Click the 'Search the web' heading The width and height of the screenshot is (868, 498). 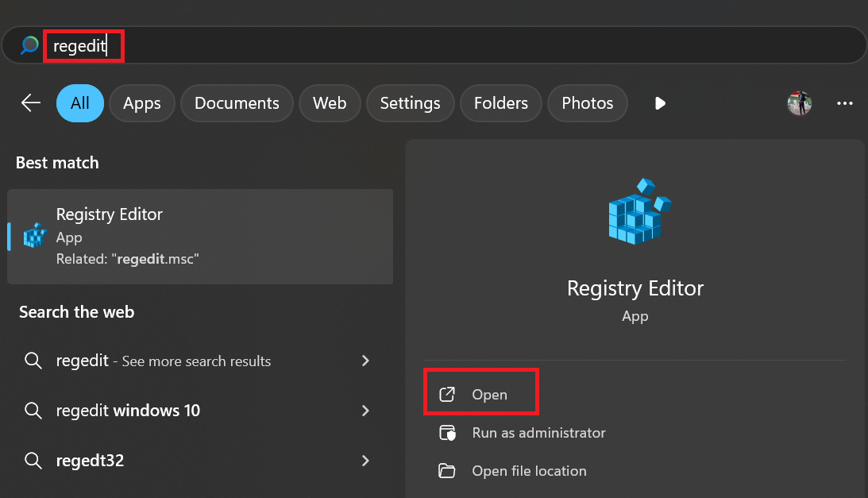(x=77, y=312)
